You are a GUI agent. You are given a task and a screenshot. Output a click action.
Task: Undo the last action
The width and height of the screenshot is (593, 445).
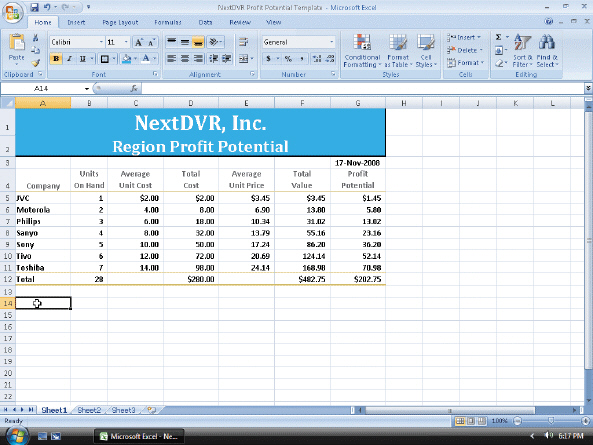(47, 7)
